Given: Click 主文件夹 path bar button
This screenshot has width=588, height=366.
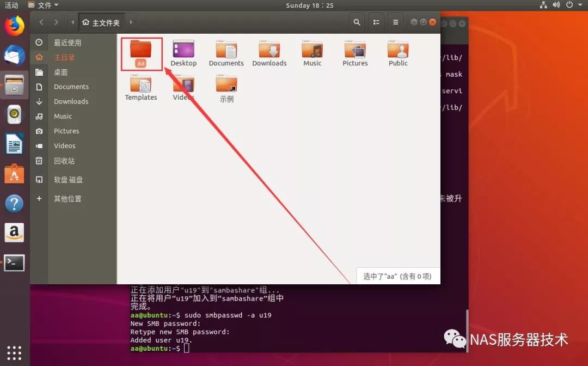Looking at the screenshot, I should click(x=101, y=22).
